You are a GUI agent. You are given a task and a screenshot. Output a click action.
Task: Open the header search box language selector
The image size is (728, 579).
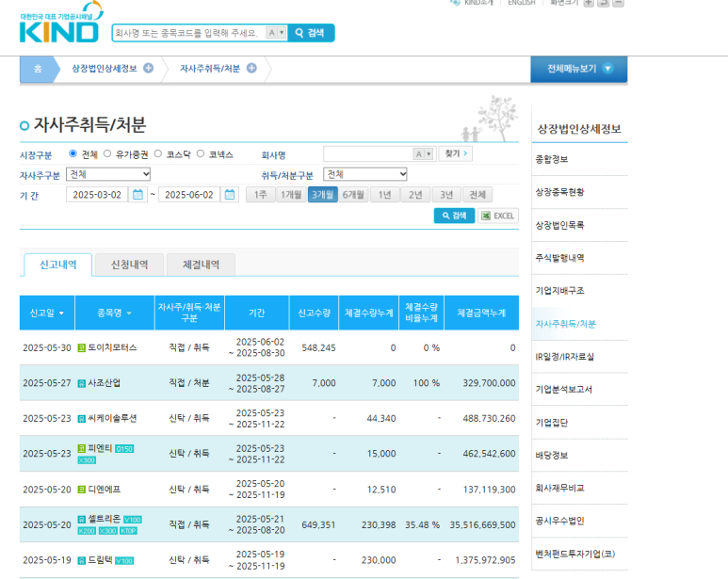click(276, 32)
